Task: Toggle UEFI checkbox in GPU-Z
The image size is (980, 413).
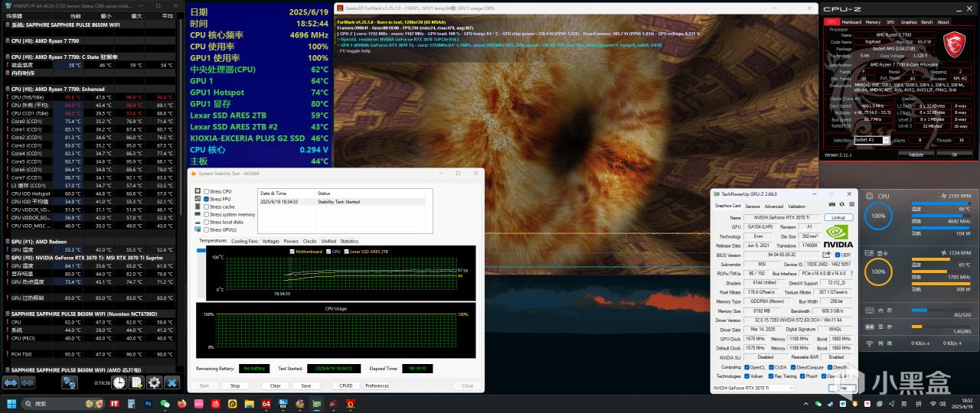Action: (838, 255)
